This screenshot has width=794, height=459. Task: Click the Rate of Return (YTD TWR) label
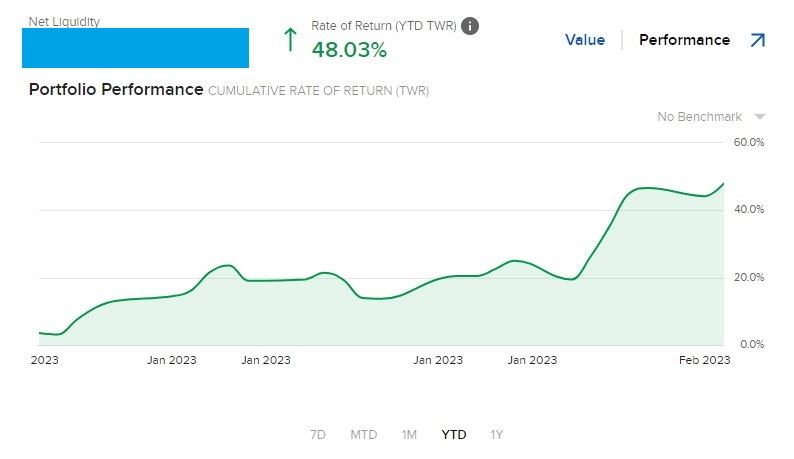pyautogui.click(x=384, y=26)
